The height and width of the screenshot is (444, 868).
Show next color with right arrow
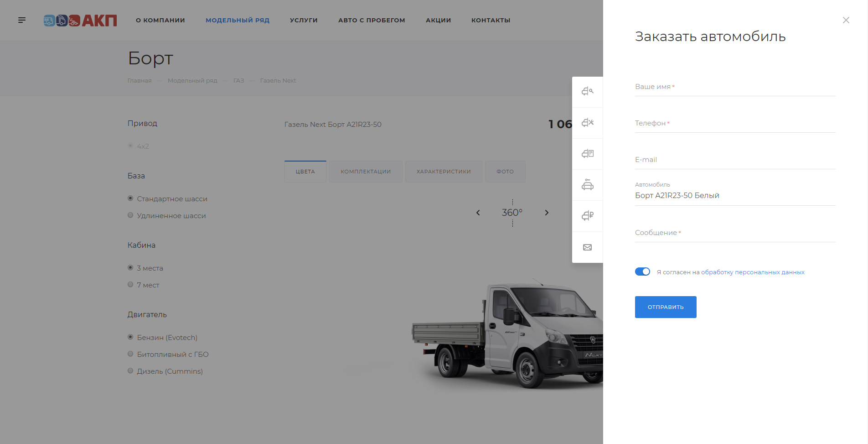pos(547,213)
